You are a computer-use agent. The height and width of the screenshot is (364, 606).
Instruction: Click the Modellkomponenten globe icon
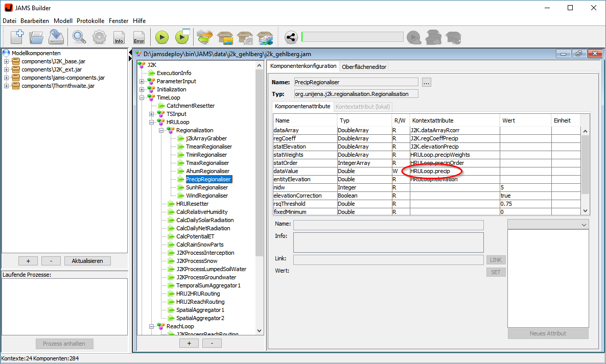coord(6,53)
